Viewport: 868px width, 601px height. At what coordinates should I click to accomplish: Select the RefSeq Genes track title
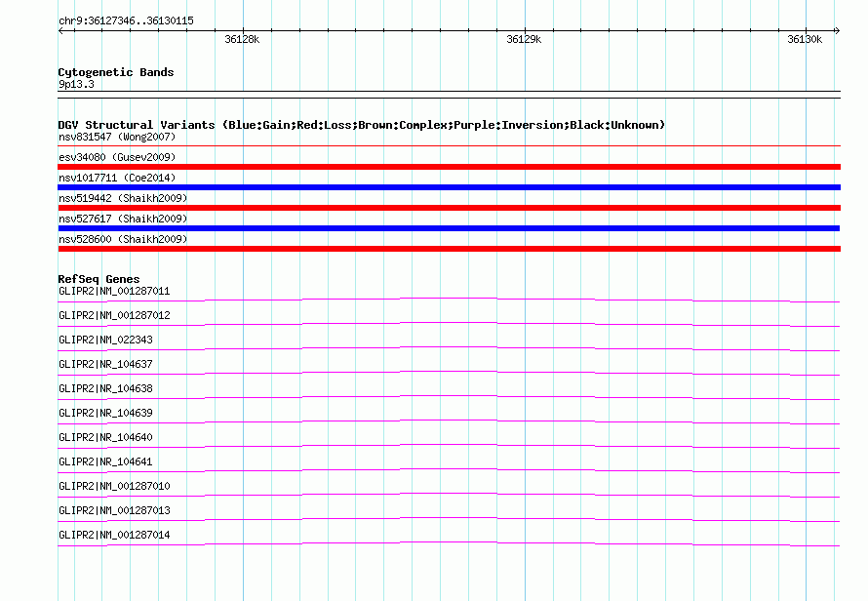pos(99,279)
